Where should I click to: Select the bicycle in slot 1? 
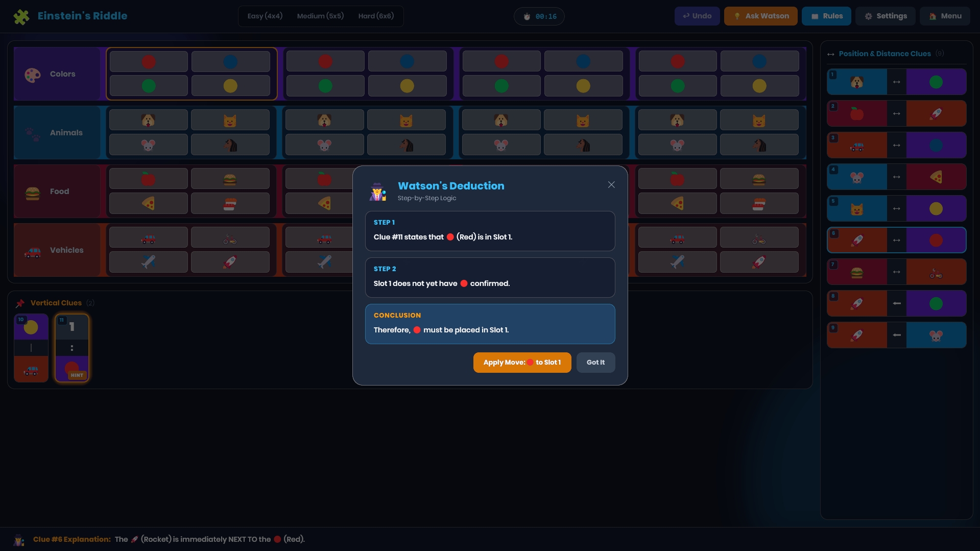pos(230,238)
